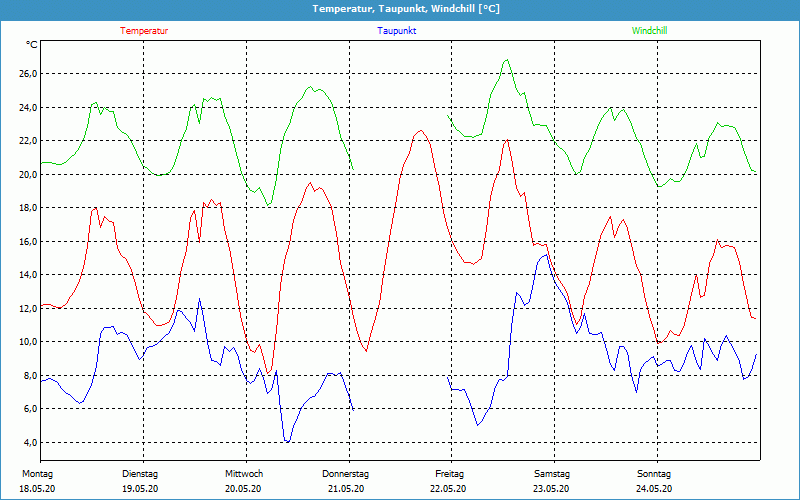Click the 16,0 y-axis value

coord(28,241)
